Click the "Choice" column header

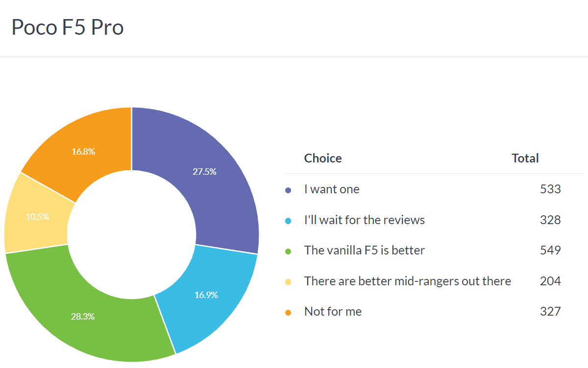(323, 159)
